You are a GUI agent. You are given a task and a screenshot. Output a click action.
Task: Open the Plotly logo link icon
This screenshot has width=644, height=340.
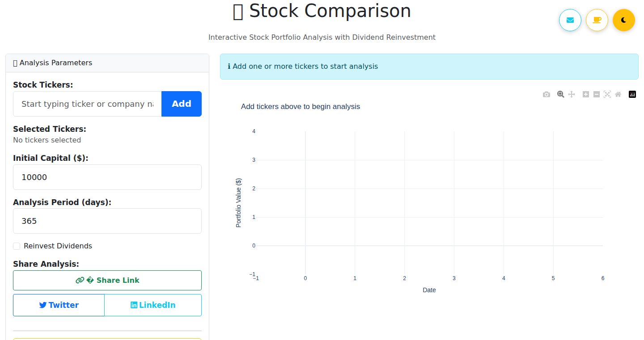point(632,94)
